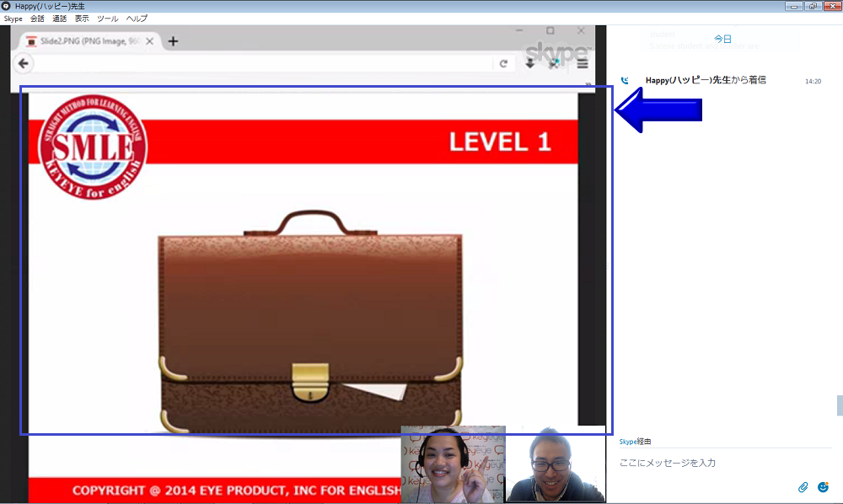
Task: Click the SMLE logo on slide
Action: click(93, 147)
